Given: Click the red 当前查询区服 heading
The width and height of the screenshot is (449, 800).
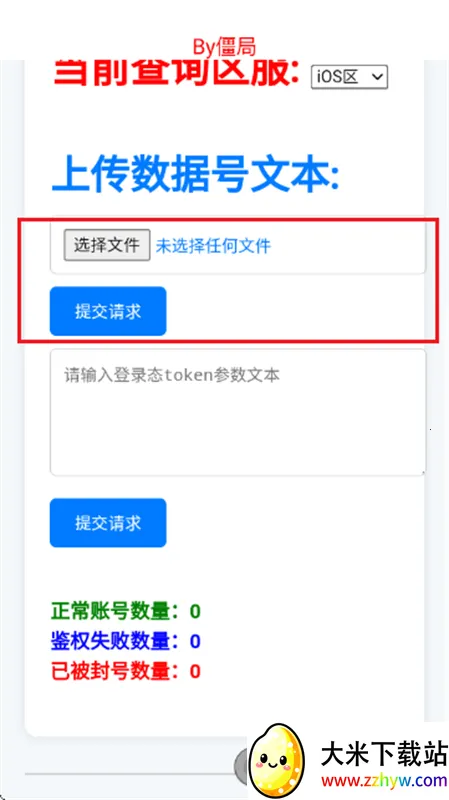Looking at the screenshot, I should (176, 74).
